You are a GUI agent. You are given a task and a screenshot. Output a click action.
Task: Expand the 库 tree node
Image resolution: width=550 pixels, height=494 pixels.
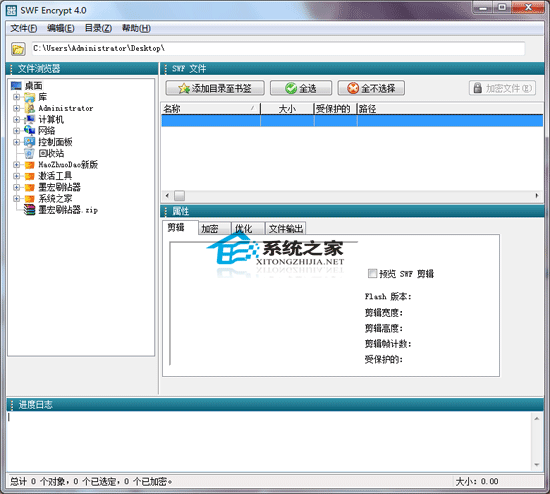16,97
